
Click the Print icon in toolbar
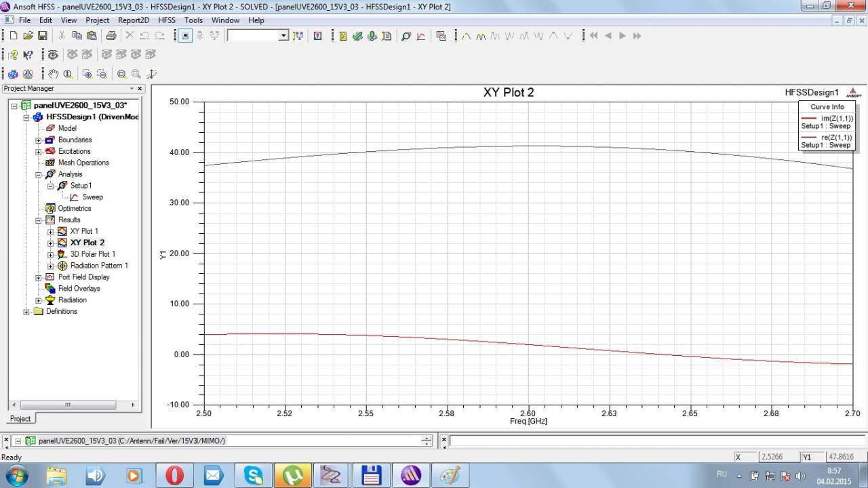pyautogui.click(x=111, y=36)
